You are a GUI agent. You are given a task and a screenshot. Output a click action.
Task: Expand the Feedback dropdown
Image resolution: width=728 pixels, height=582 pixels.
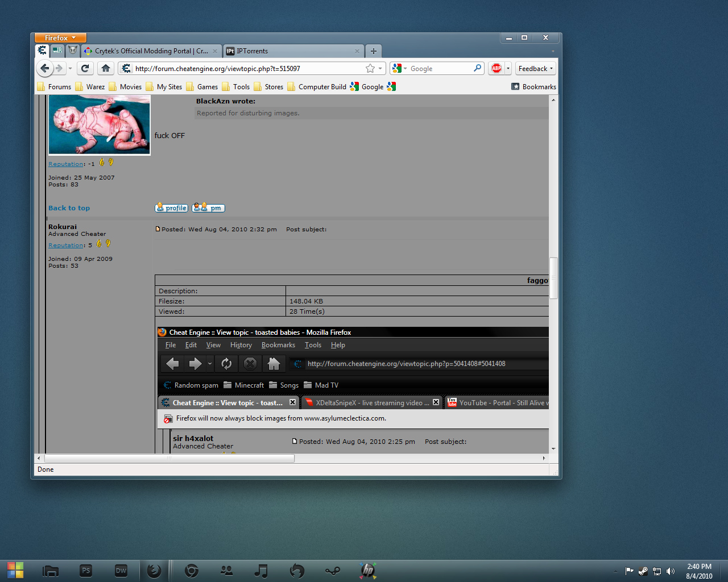pyautogui.click(x=535, y=69)
